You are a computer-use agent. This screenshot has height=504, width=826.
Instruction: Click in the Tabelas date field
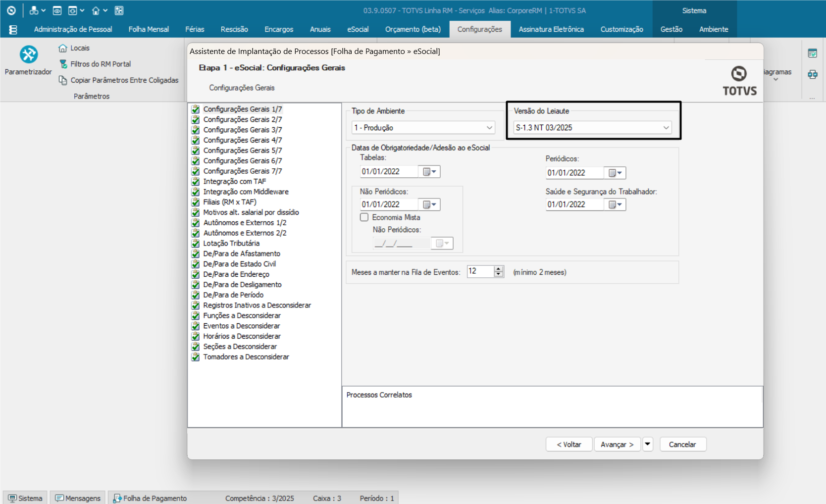pos(389,172)
